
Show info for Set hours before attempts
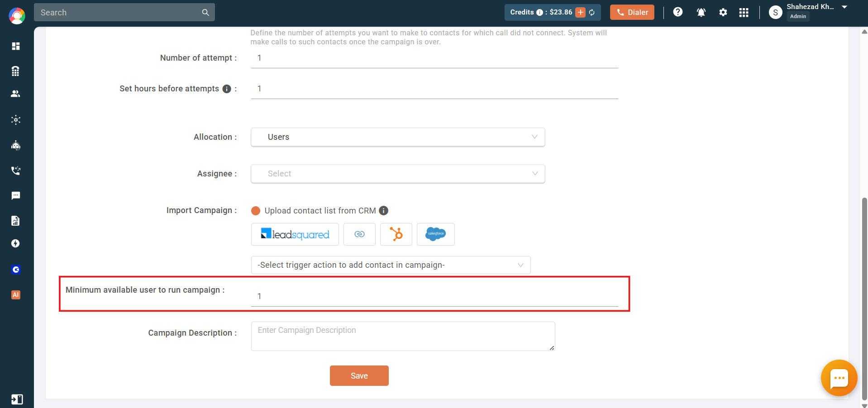click(227, 89)
